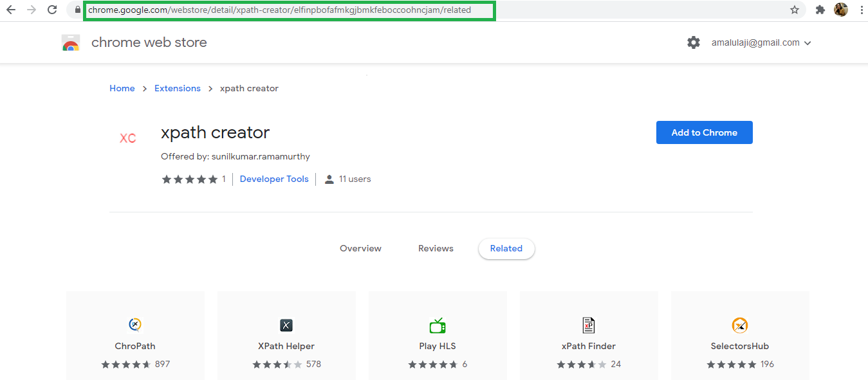Bookmark this page with the star
Viewport: 868px width, 380px height.
[x=795, y=10]
